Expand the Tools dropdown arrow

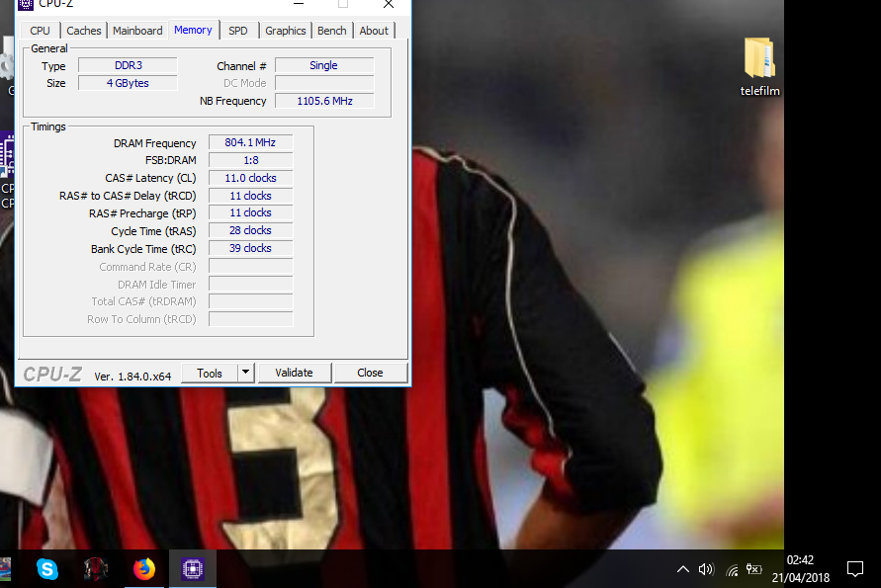click(x=246, y=373)
